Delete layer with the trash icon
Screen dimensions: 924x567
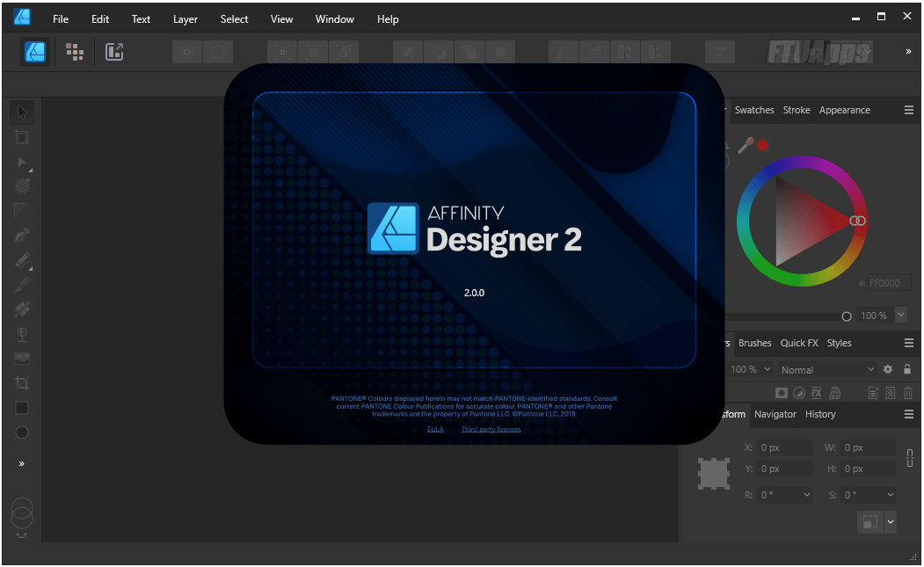pyautogui.click(x=908, y=393)
